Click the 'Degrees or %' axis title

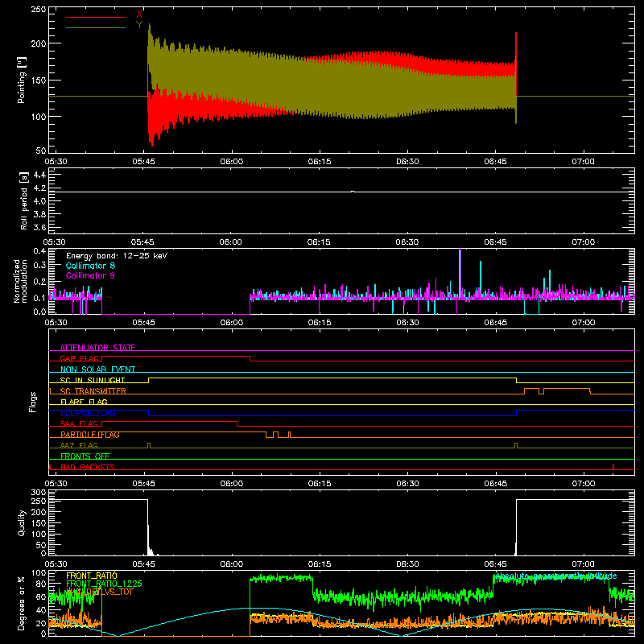point(22,603)
